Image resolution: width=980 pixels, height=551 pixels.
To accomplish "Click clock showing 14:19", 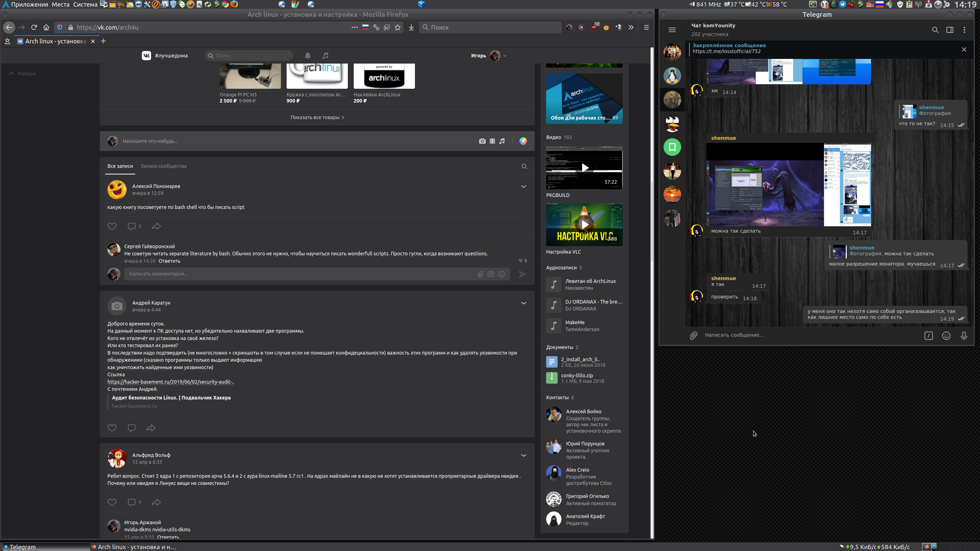I will pyautogui.click(x=965, y=5).
